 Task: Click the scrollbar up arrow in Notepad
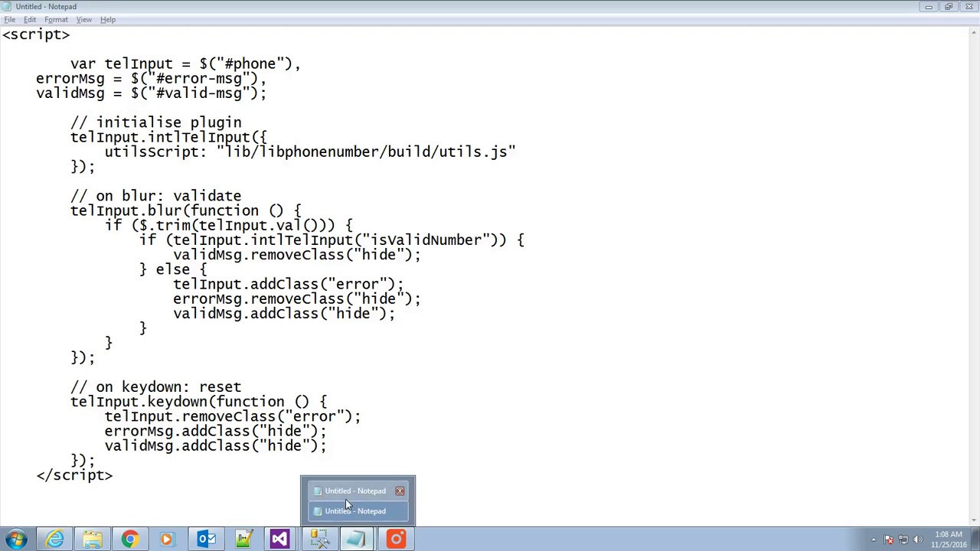pyautogui.click(x=974, y=33)
